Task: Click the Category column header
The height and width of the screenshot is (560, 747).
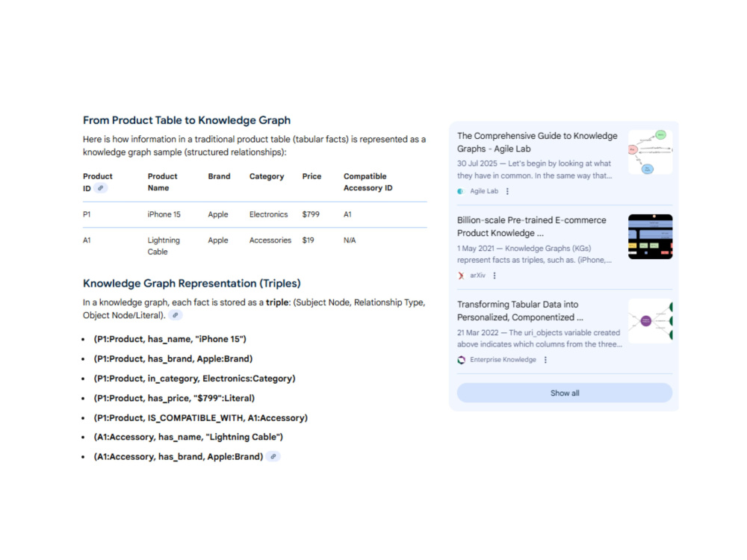Action: (267, 176)
